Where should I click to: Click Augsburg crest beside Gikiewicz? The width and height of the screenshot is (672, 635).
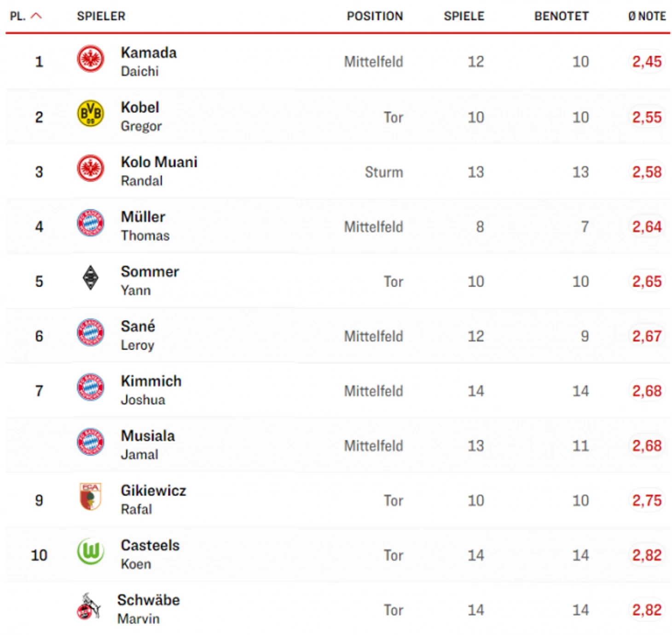pyautogui.click(x=90, y=496)
